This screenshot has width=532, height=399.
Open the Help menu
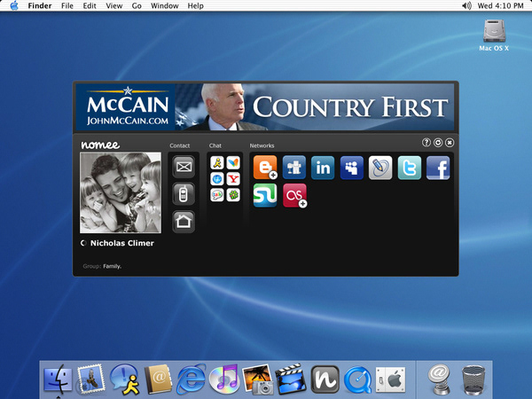(x=195, y=6)
